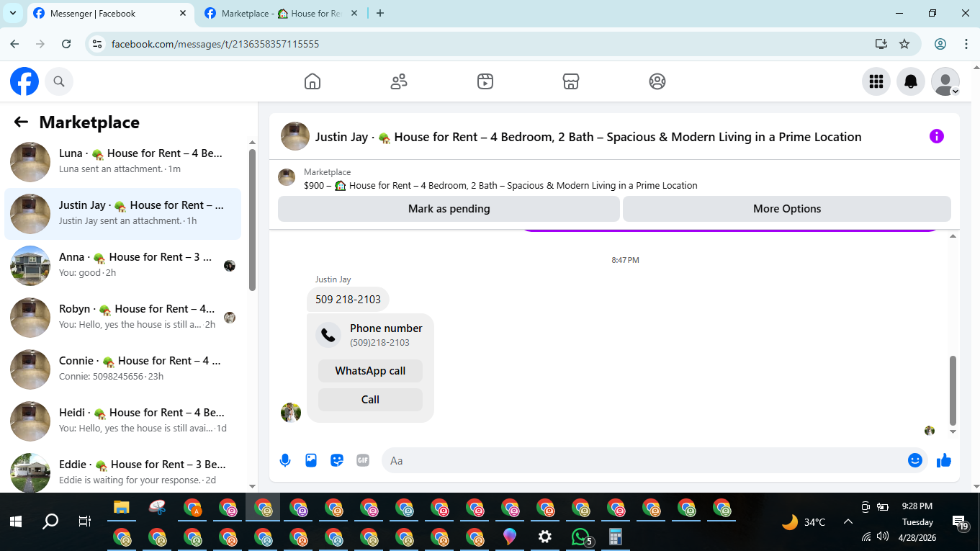Go to the Home feed icon
This screenshot has width=980, height=551.
313,81
